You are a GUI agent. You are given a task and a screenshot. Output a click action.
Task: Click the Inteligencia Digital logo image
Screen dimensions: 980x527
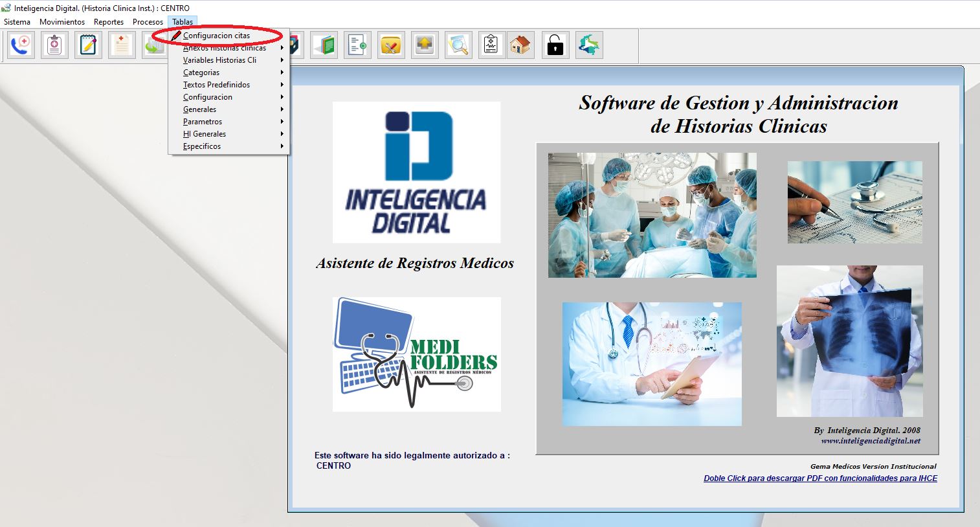pos(416,172)
